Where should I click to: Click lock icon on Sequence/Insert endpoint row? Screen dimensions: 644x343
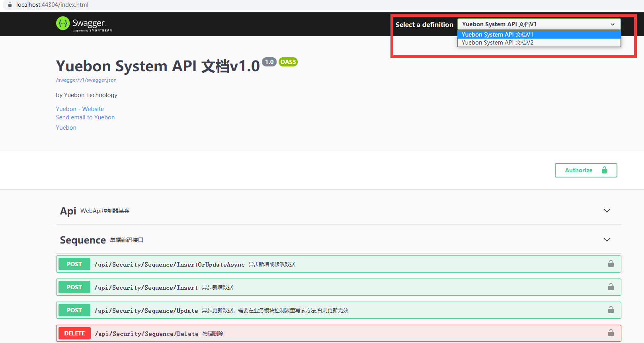click(x=611, y=286)
